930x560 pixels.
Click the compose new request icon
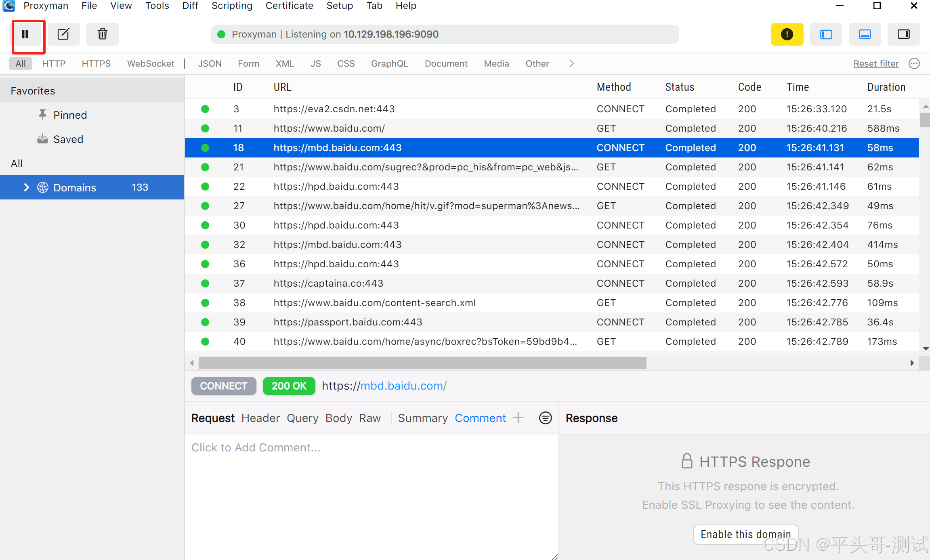(63, 34)
